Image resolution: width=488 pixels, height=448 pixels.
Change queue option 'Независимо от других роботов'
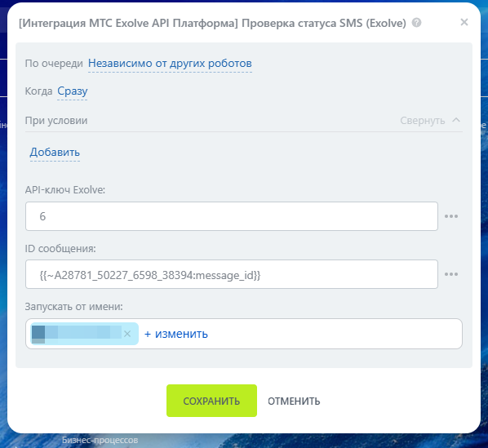coord(170,64)
